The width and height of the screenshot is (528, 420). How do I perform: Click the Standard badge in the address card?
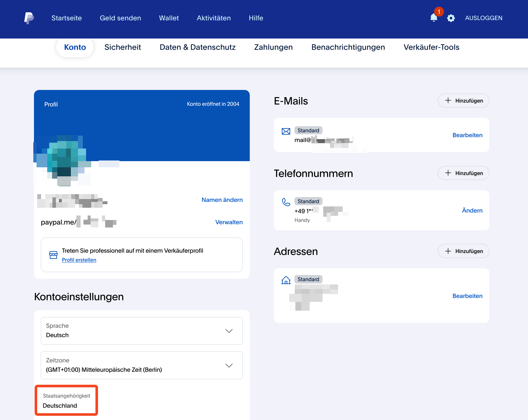click(308, 279)
